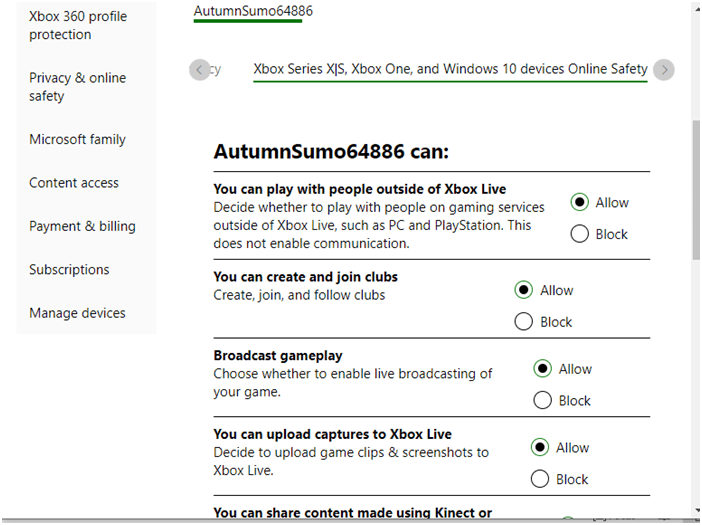Click scrollbar down arrow at bottom right

click(x=697, y=510)
